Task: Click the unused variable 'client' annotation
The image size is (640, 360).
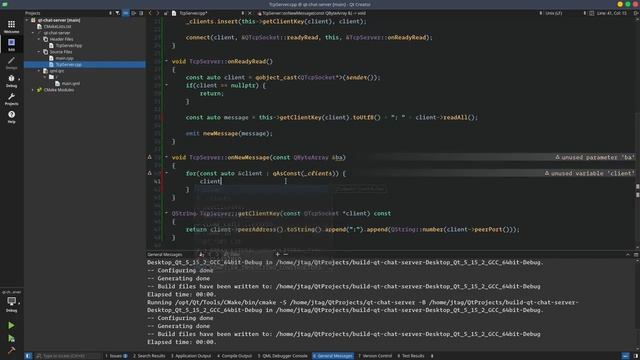Action: [x=589, y=173]
